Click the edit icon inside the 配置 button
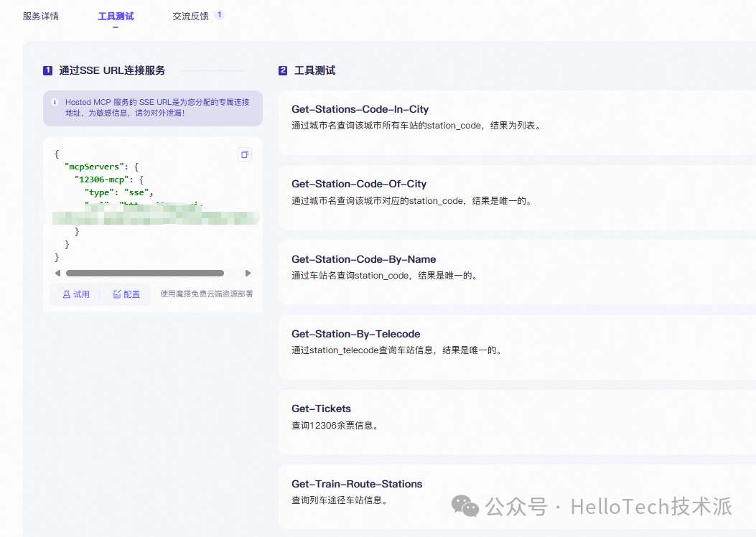756x537 pixels. 116,294
